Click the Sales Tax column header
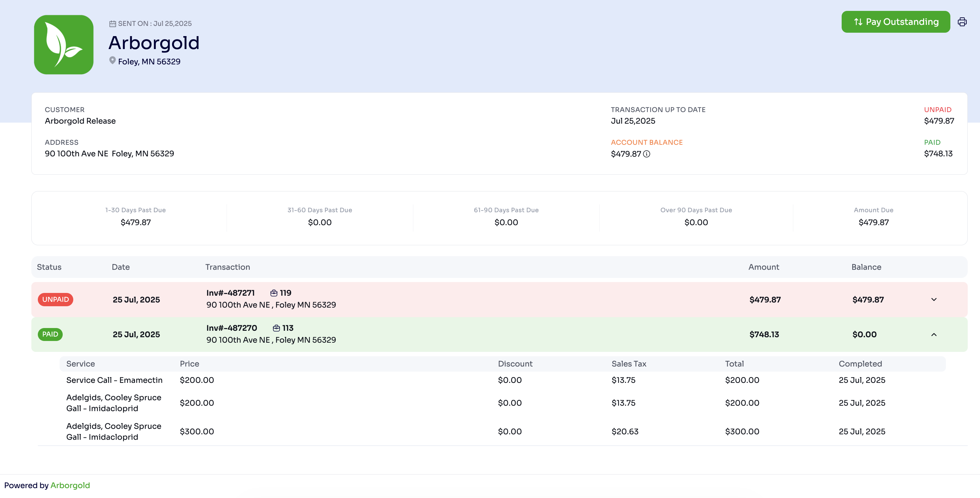Screen dimensions: 980x498 pos(629,364)
